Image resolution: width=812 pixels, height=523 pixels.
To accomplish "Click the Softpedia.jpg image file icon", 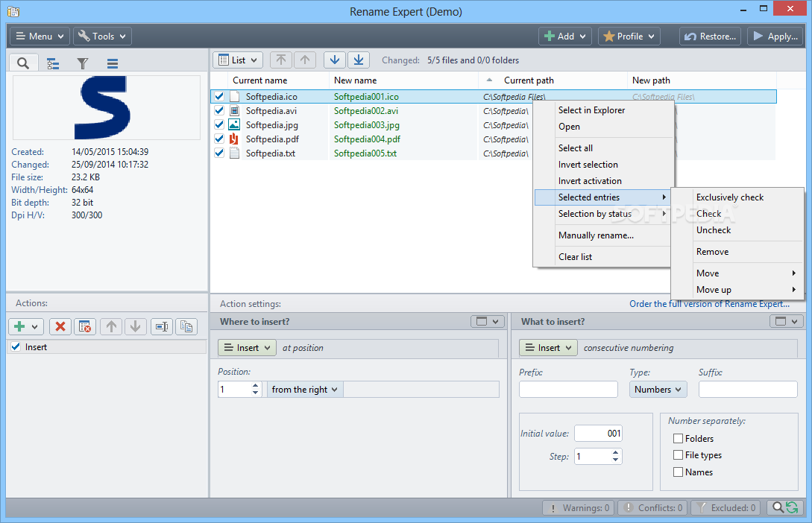I will coord(235,124).
